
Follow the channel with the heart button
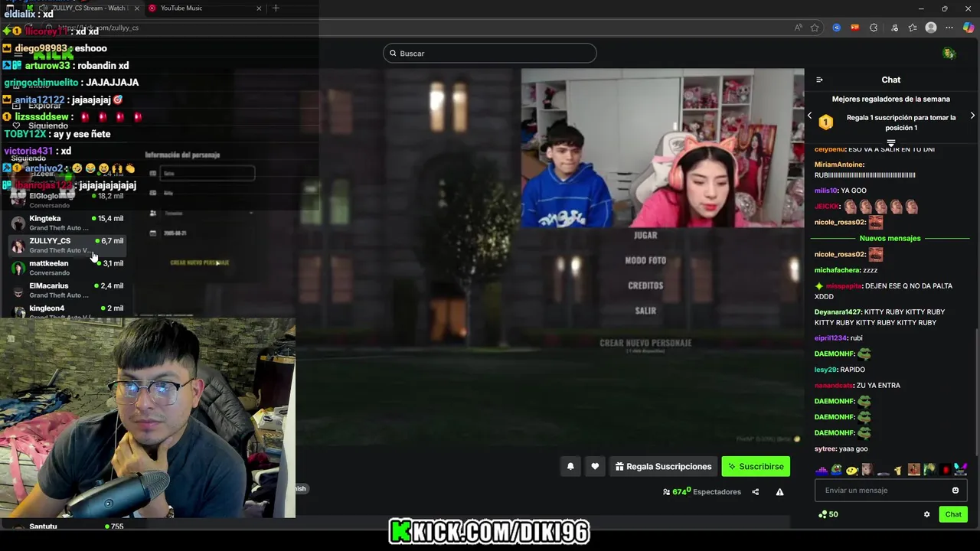[595, 466]
